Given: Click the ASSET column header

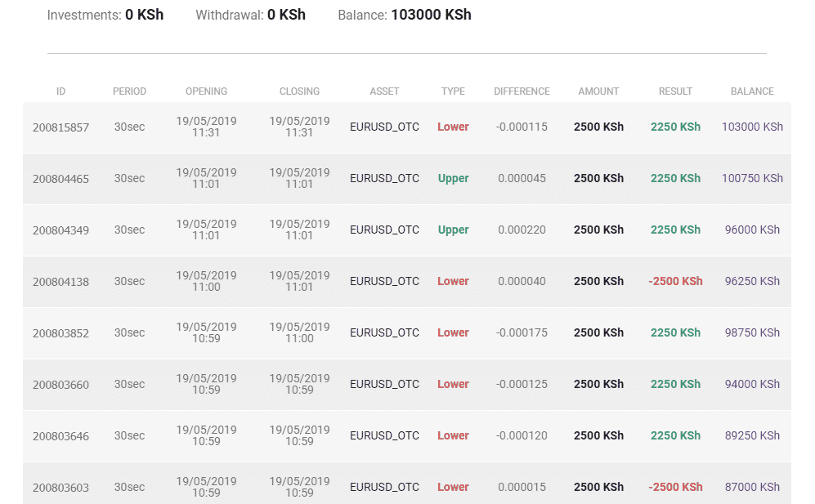Looking at the screenshot, I should (x=385, y=91).
